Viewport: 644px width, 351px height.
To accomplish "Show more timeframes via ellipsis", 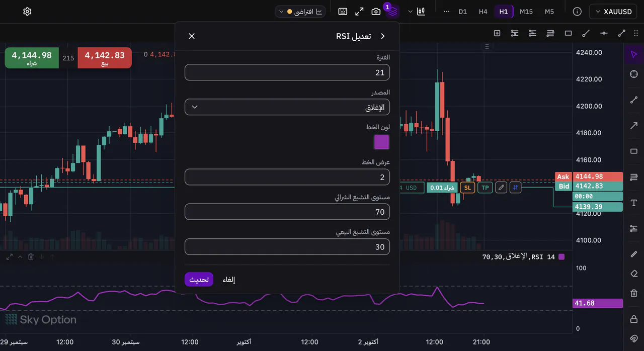I will pyautogui.click(x=446, y=12).
